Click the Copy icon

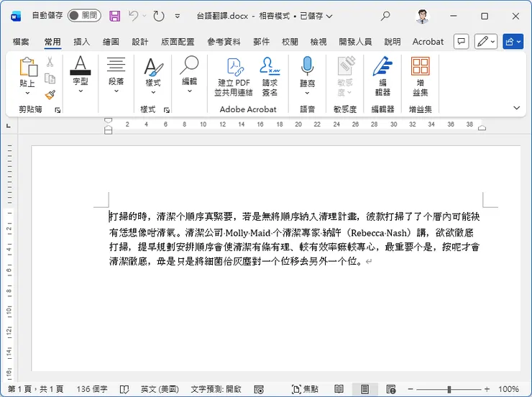click(50, 78)
